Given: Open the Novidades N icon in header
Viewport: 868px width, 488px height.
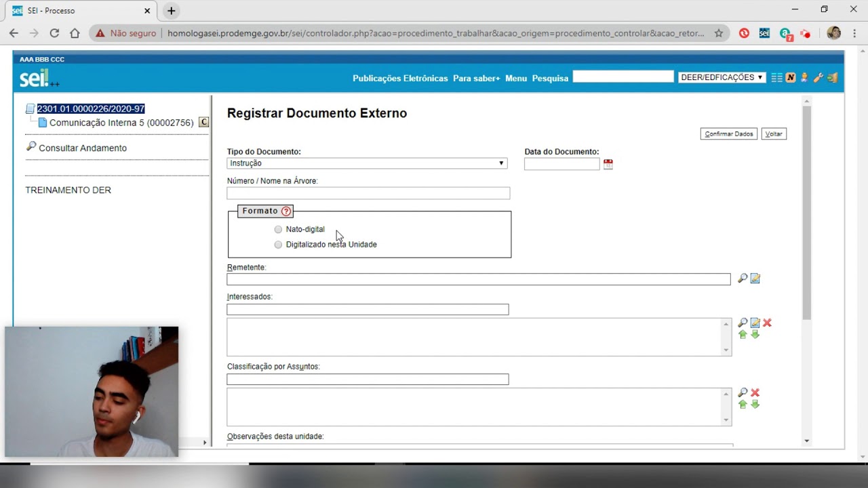Looking at the screenshot, I should (791, 78).
